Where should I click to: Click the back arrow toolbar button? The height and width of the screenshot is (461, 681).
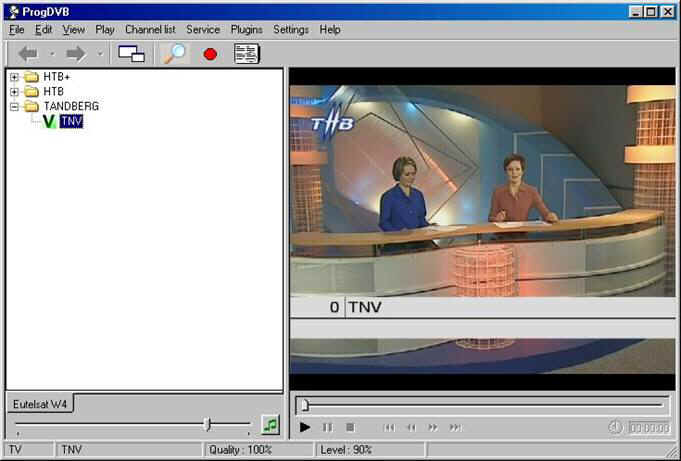28,54
